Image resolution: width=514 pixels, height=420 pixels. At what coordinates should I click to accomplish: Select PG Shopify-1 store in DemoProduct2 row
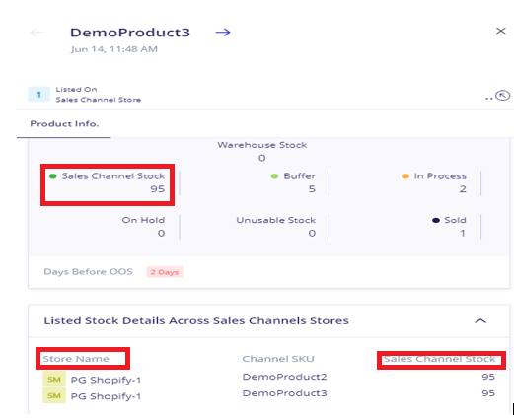pos(106,380)
